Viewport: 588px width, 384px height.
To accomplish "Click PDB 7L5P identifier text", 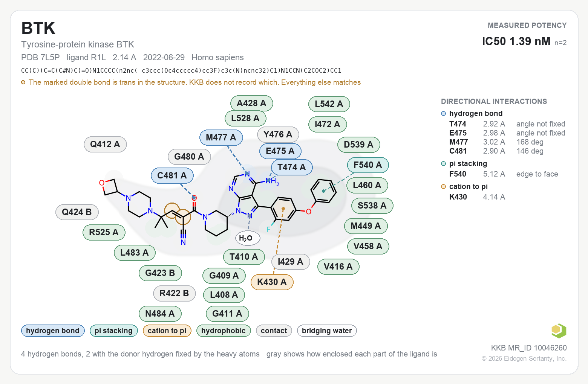I will 40,57.
